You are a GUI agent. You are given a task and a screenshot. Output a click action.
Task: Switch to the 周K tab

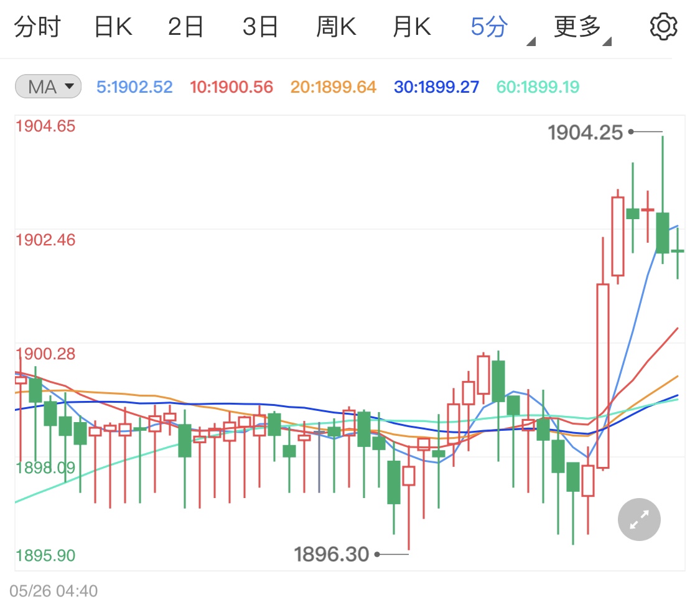(336, 27)
